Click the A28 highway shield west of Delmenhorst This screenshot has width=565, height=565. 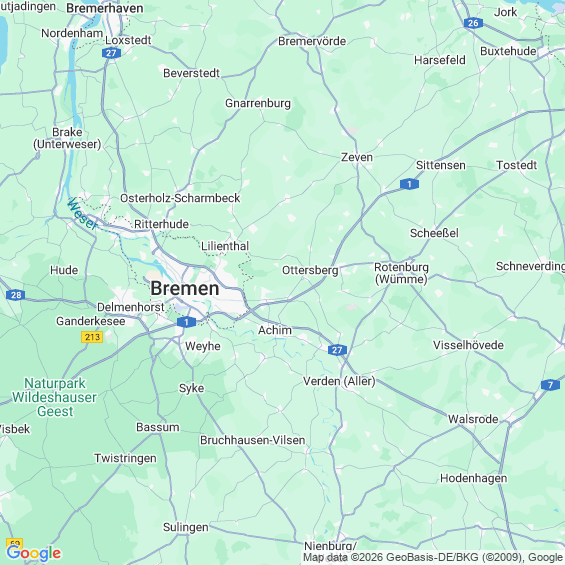15,295
